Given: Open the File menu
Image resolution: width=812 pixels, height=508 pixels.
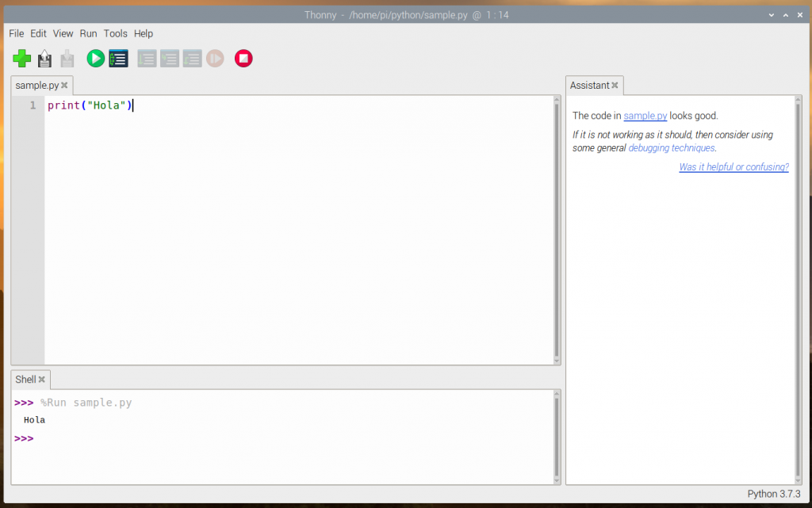Looking at the screenshot, I should pyautogui.click(x=16, y=33).
